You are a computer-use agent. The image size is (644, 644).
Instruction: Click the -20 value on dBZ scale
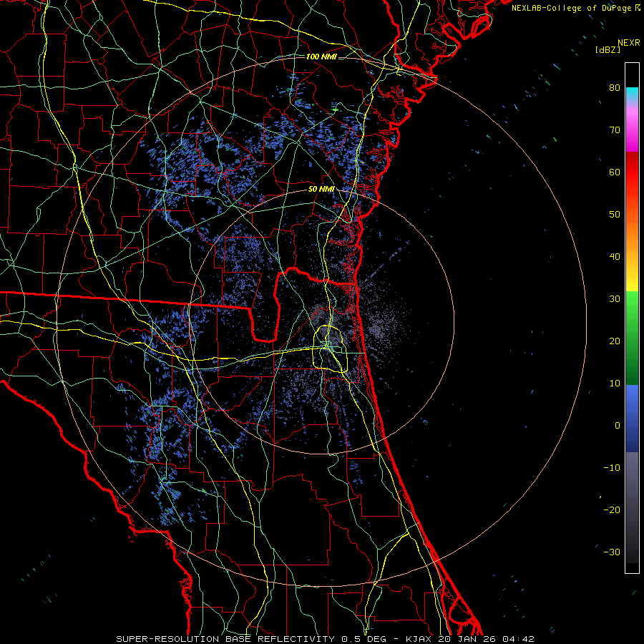pyautogui.click(x=612, y=509)
